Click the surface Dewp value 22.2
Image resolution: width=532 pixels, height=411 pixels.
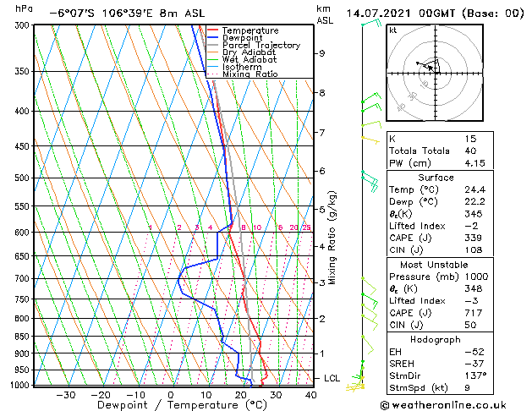(x=474, y=202)
